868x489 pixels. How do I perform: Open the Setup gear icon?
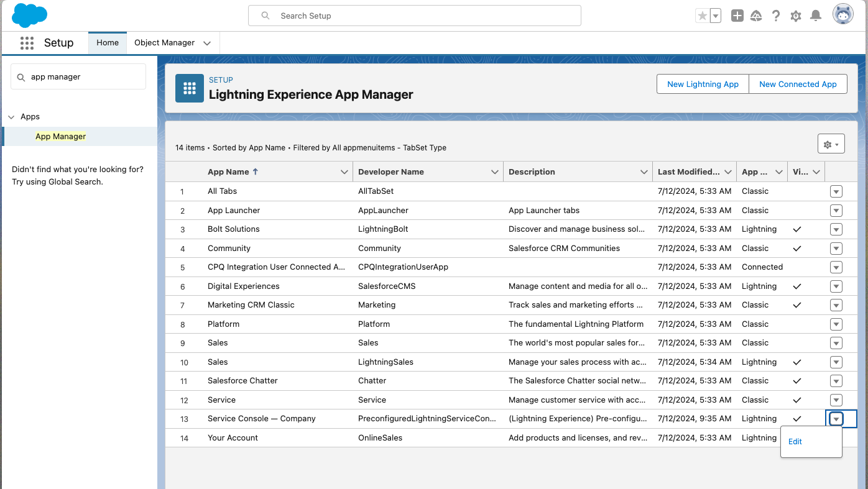click(x=796, y=15)
